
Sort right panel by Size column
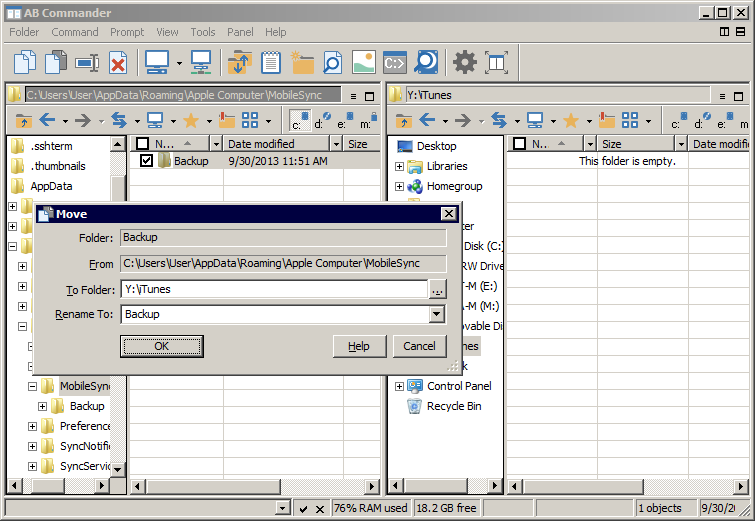(636, 143)
